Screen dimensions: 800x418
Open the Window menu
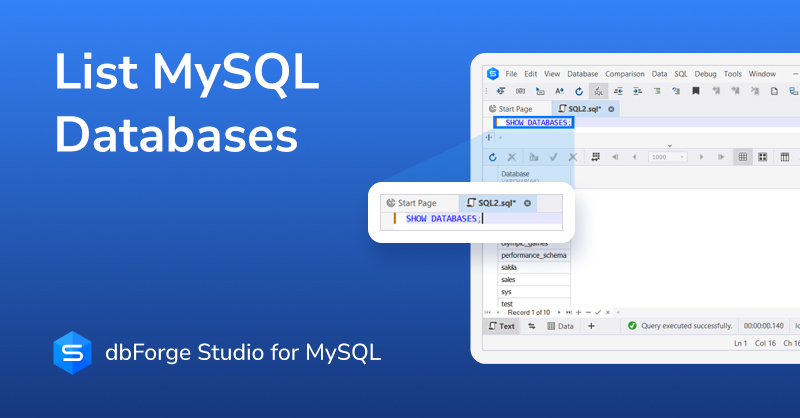[x=762, y=74]
